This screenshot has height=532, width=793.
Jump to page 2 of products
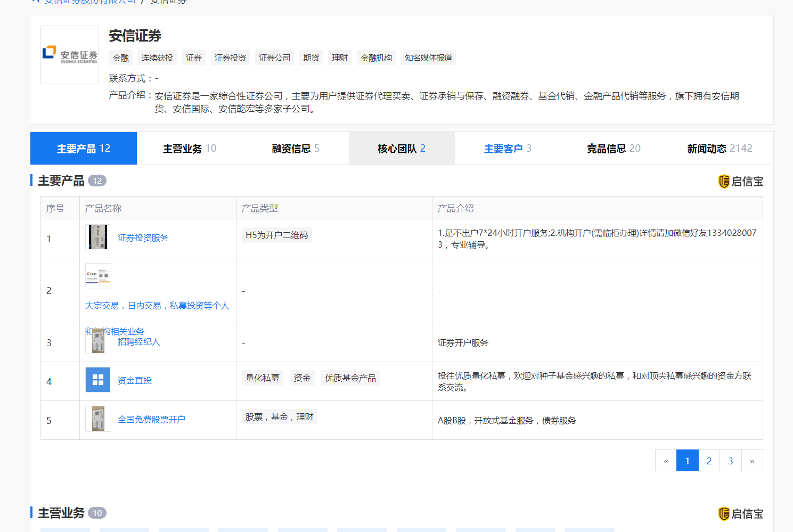tap(709, 461)
